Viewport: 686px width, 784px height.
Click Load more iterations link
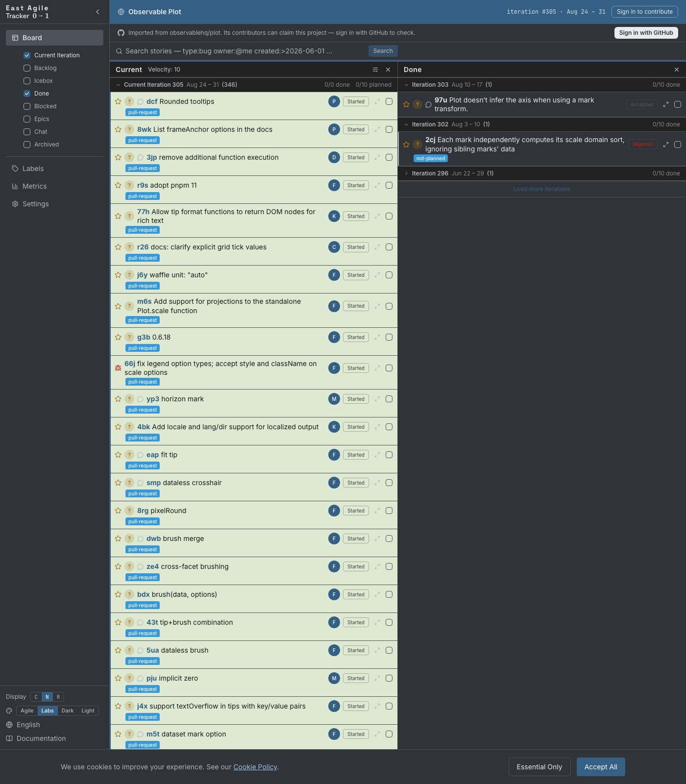tap(542, 189)
